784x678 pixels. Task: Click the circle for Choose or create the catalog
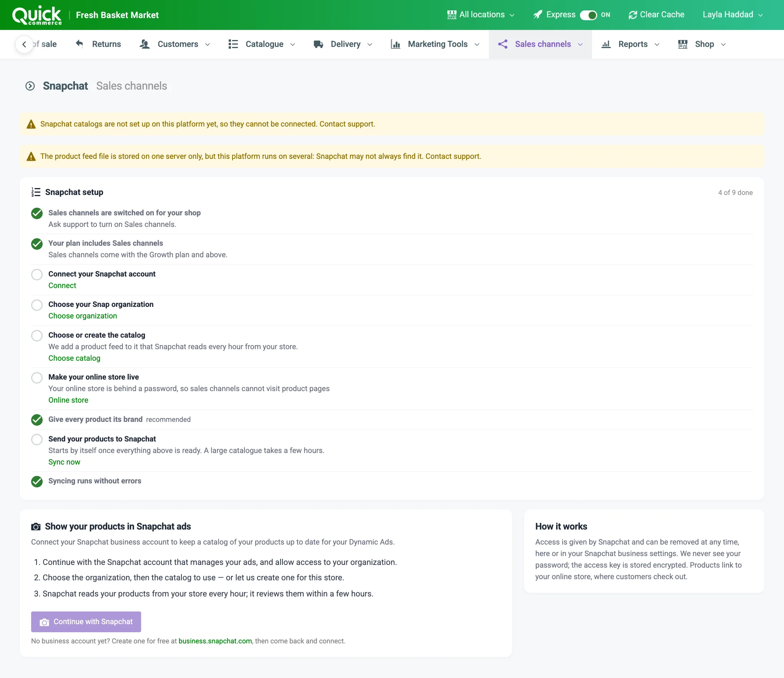(37, 336)
